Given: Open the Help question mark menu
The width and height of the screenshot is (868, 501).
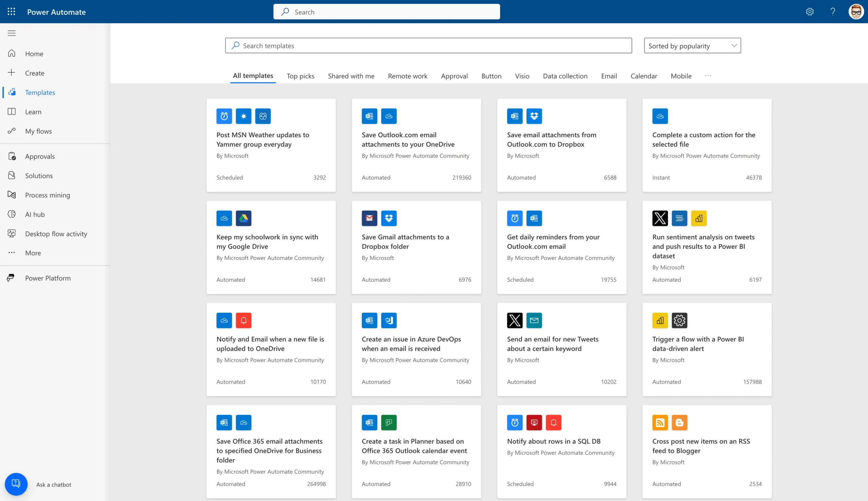Looking at the screenshot, I should 832,12.
